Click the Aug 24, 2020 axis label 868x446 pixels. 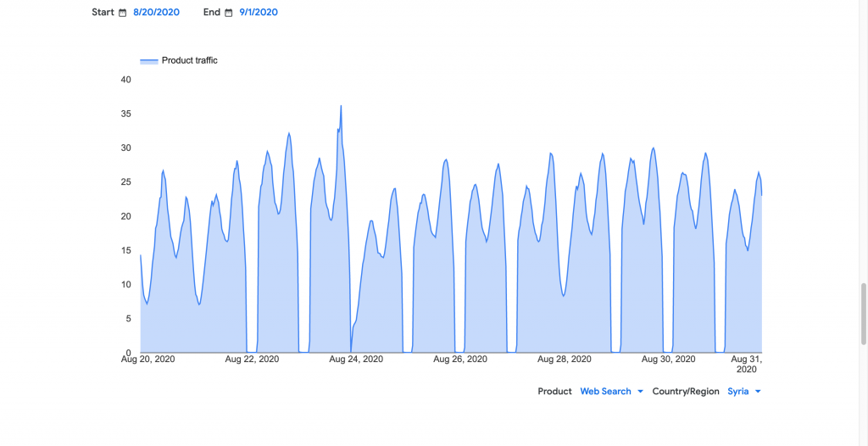[356, 359]
